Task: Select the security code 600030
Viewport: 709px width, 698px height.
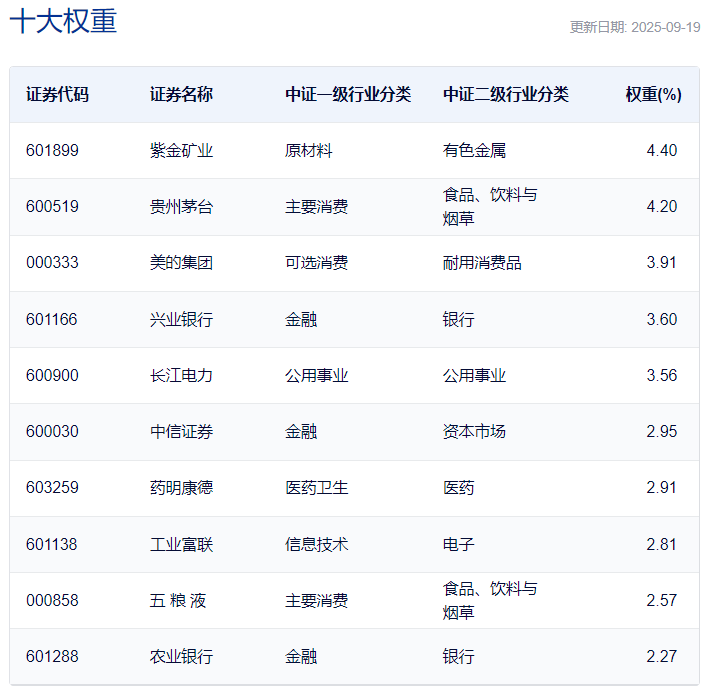Action: (52, 431)
